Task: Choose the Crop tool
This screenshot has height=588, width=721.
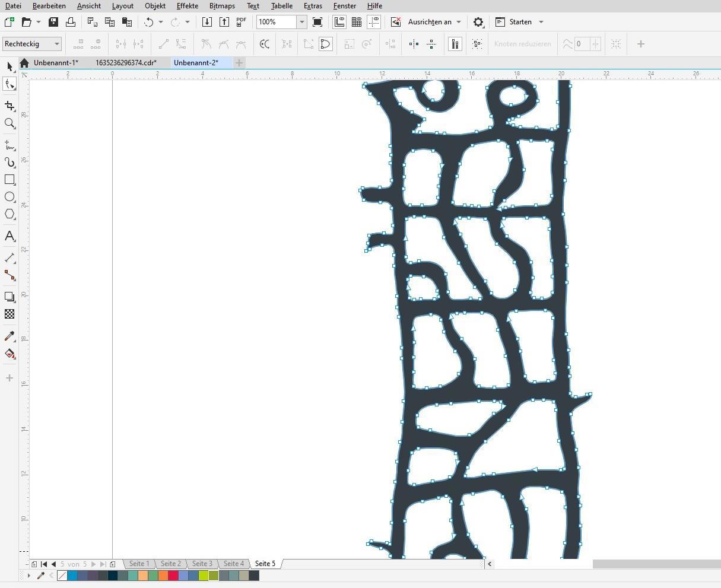Action: 9,106
